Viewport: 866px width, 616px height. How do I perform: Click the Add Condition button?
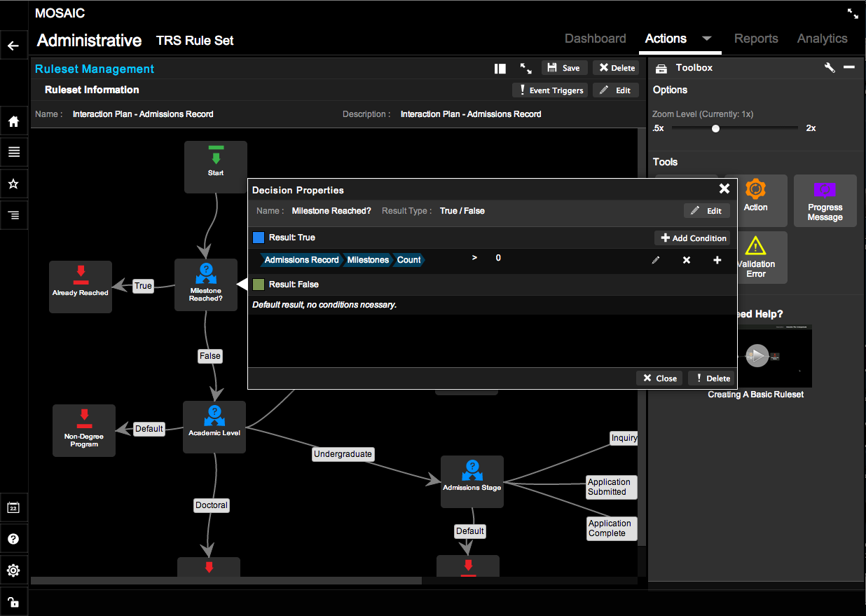693,238
